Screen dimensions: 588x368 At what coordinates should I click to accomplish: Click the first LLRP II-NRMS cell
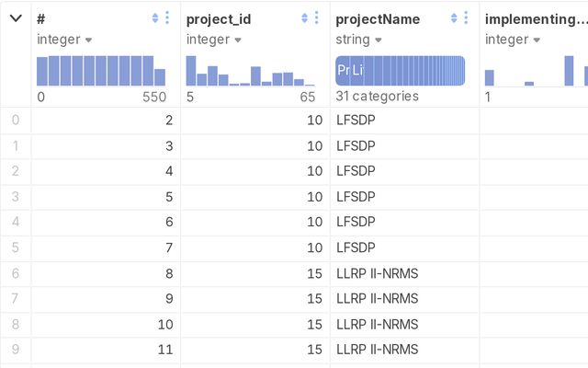tap(377, 272)
